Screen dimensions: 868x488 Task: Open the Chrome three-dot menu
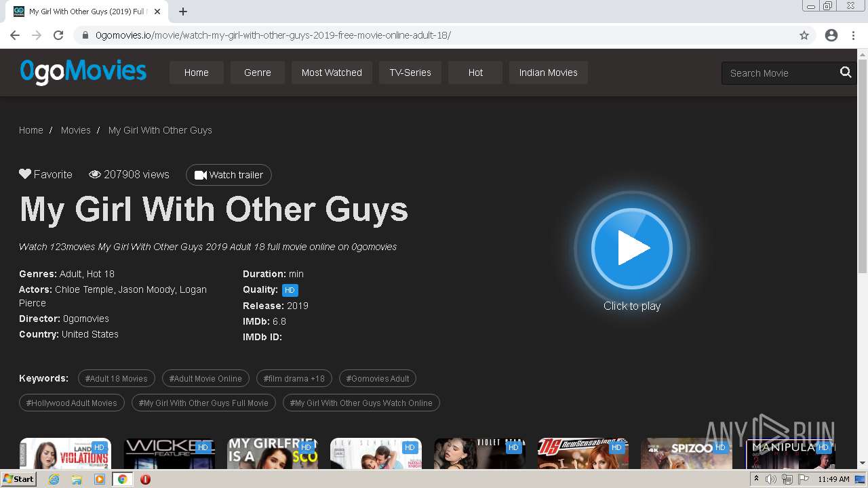(x=853, y=35)
